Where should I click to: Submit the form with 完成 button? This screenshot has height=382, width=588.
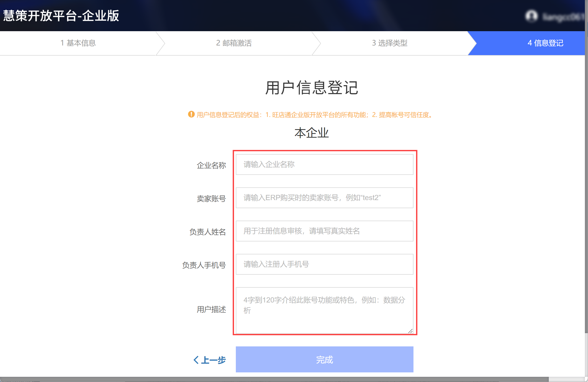(x=325, y=359)
